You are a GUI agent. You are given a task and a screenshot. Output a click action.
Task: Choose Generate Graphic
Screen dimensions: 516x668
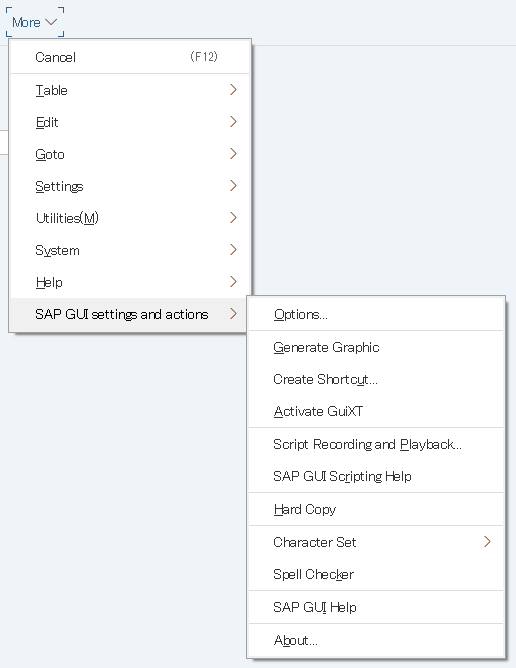point(376,347)
